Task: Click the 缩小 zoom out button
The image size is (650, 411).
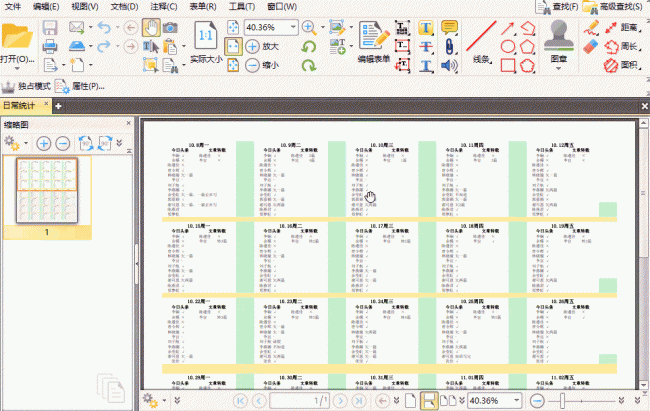Action: [262, 65]
